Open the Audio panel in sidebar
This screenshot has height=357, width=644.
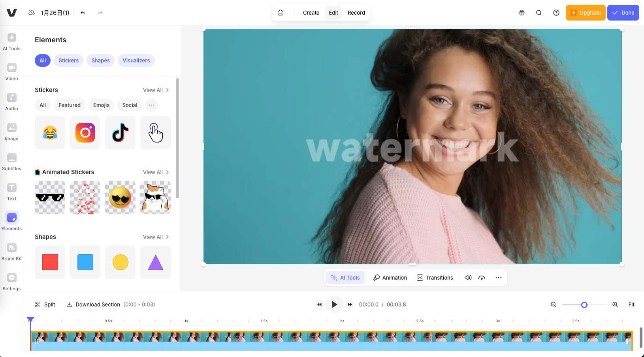pyautogui.click(x=11, y=101)
